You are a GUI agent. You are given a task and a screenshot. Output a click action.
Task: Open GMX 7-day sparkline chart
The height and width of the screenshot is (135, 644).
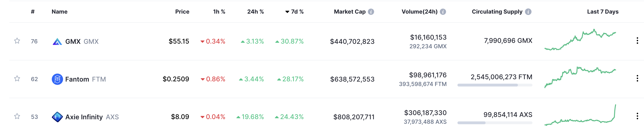(x=580, y=40)
